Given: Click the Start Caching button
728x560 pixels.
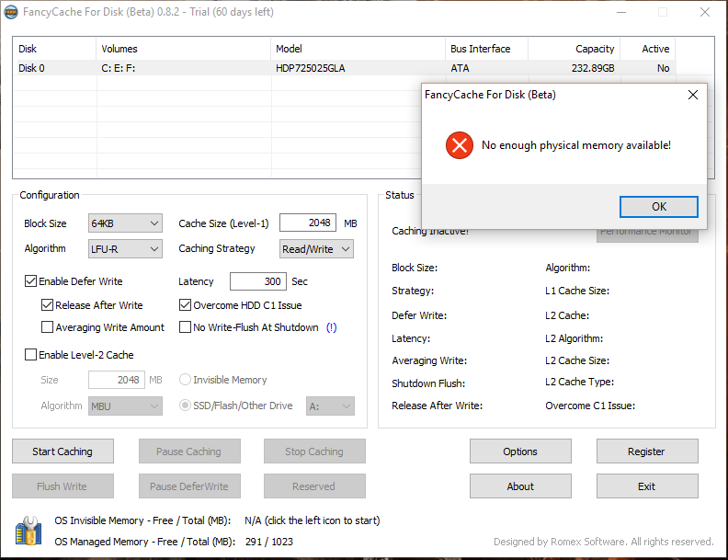Looking at the screenshot, I should pyautogui.click(x=63, y=451).
